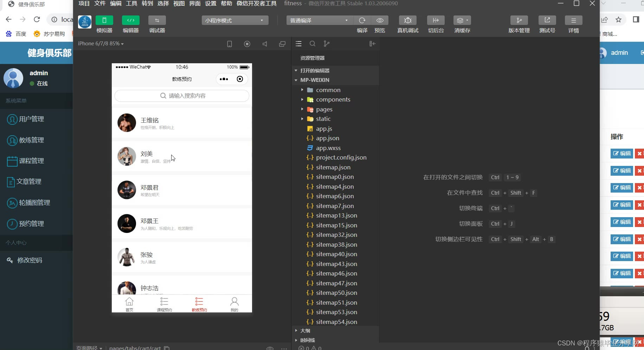Select coach 刘美 avatar thumbnail
Viewport: 644px width, 350px height.
pyautogui.click(x=127, y=156)
